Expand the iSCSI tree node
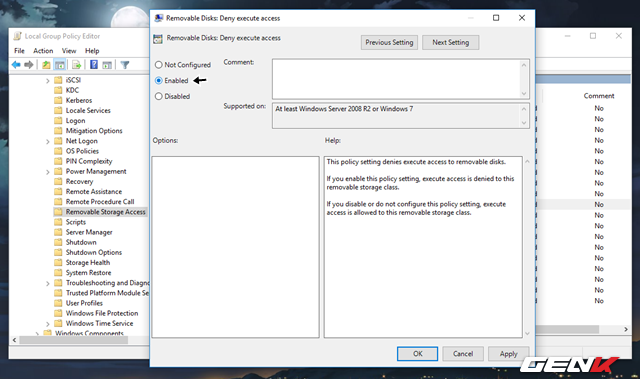 (47, 81)
